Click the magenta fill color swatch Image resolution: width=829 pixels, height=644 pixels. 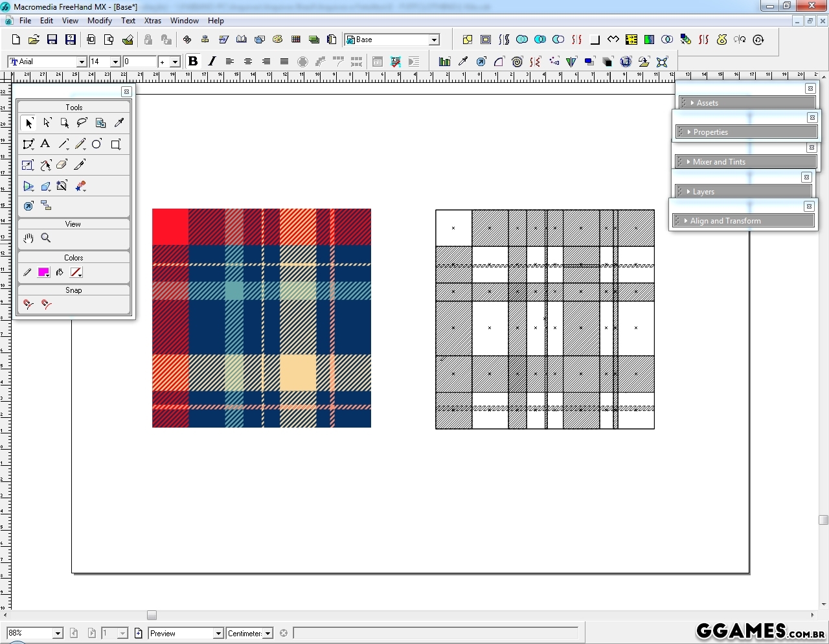coord(43,272)
